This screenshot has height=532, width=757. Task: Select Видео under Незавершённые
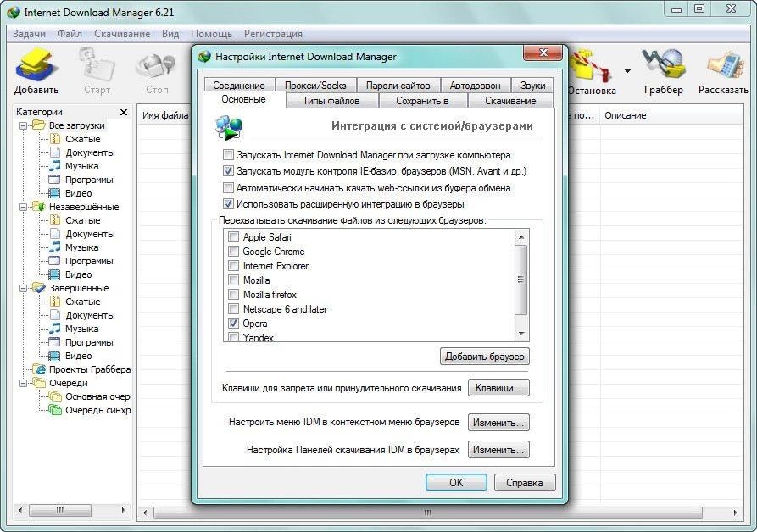tap(71, 274)
